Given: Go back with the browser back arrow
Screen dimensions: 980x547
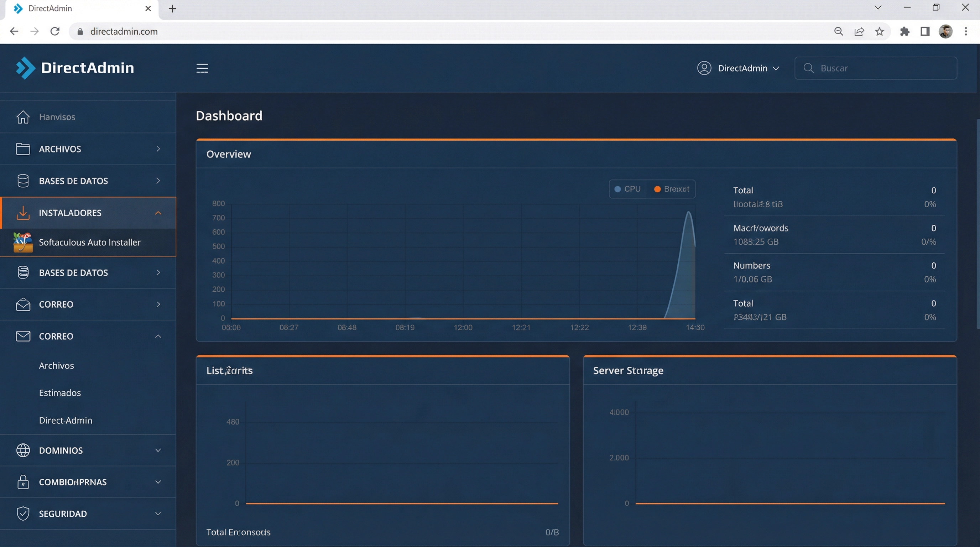Looking at the screenshot, I should pos(14,31).
